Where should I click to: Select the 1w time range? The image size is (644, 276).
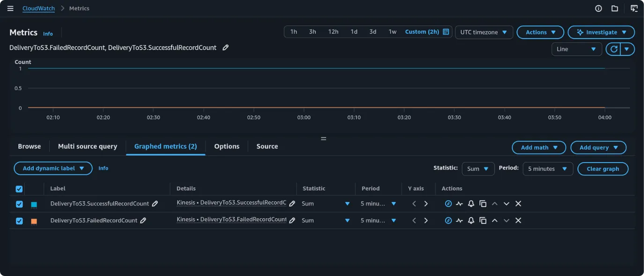point(392,32)
